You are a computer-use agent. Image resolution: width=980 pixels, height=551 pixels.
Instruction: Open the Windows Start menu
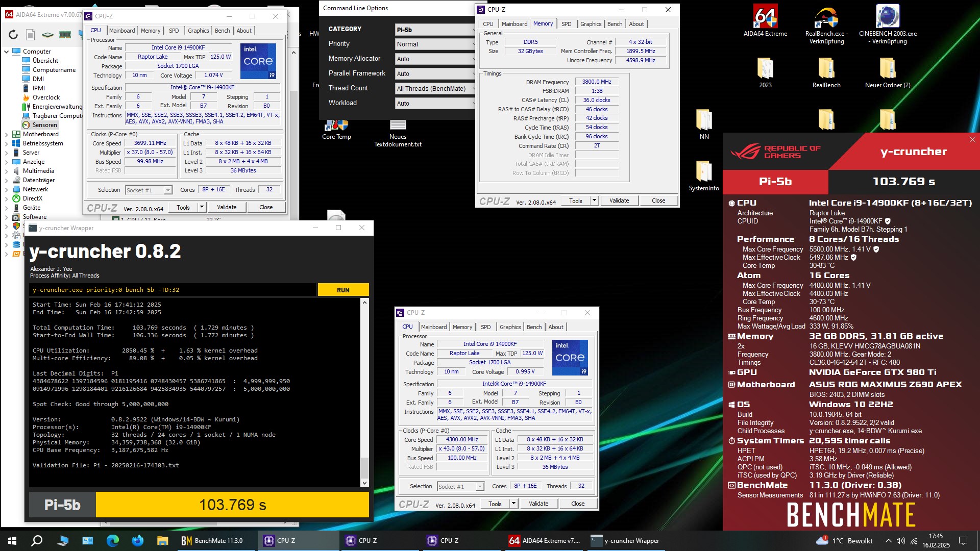[12, 541]
